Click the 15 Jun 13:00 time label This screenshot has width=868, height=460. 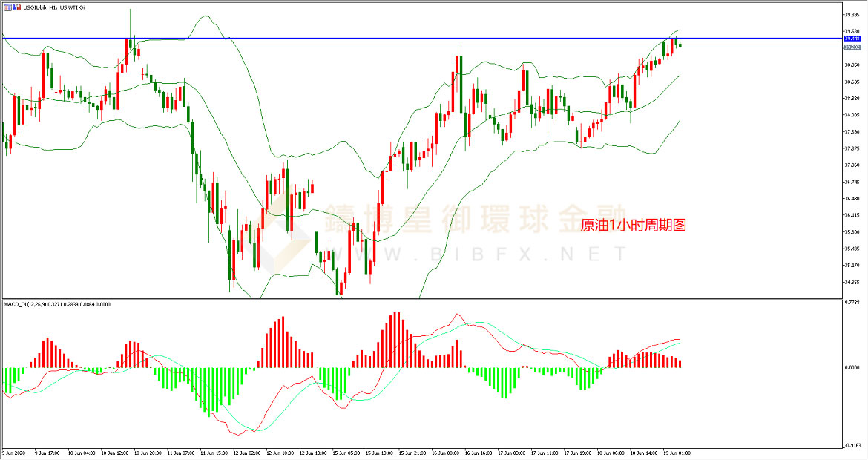[x=380, y=453]
